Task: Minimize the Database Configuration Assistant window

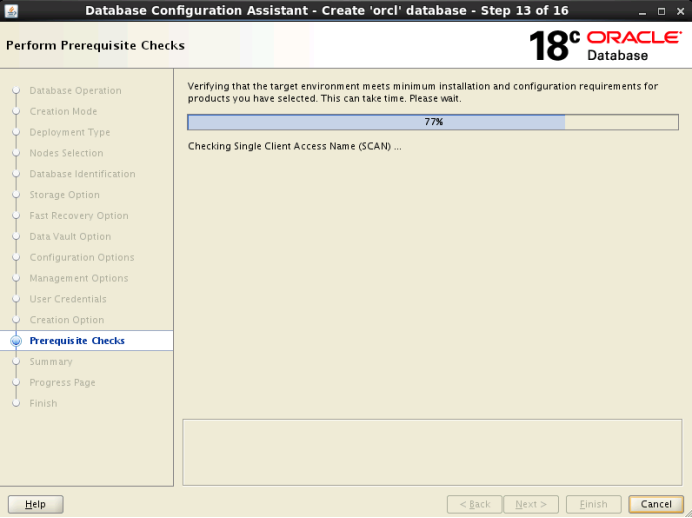Action: click(642, 12)
